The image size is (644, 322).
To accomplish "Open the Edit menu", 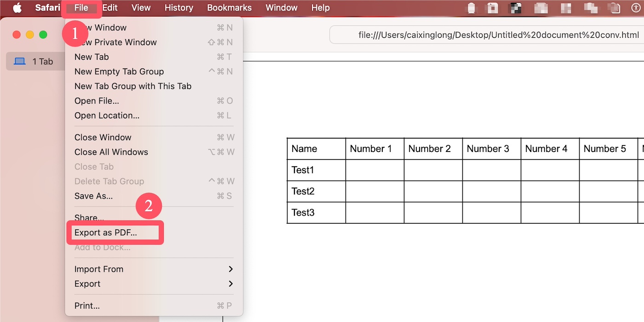I will point(109,7).
